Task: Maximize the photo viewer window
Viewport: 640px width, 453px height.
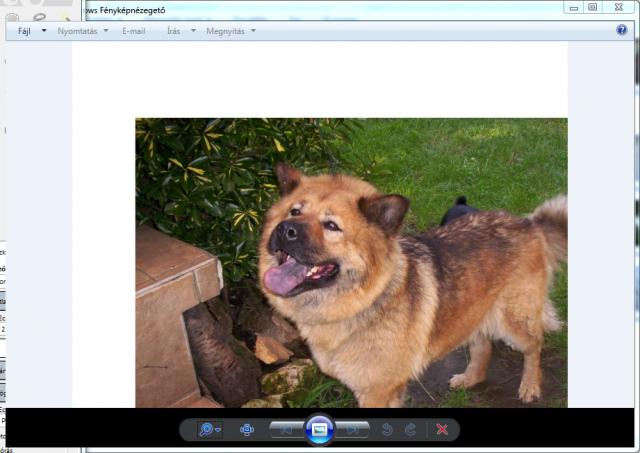Action: (x=593, y=7)
